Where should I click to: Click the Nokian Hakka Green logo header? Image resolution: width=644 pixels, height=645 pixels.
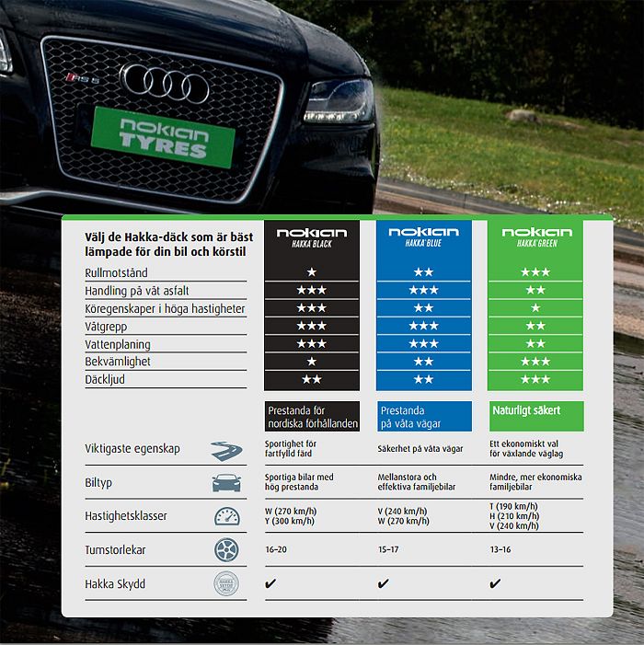536,237
